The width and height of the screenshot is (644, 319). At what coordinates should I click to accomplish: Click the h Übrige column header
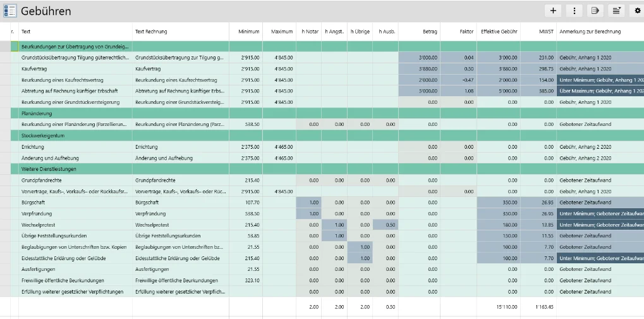pos(360,32)
